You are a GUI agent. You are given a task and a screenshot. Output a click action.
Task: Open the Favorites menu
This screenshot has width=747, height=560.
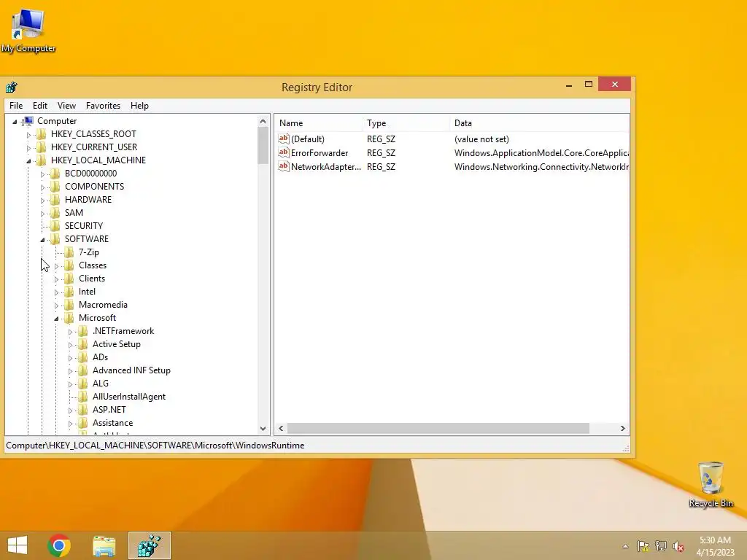pos(103,106)
